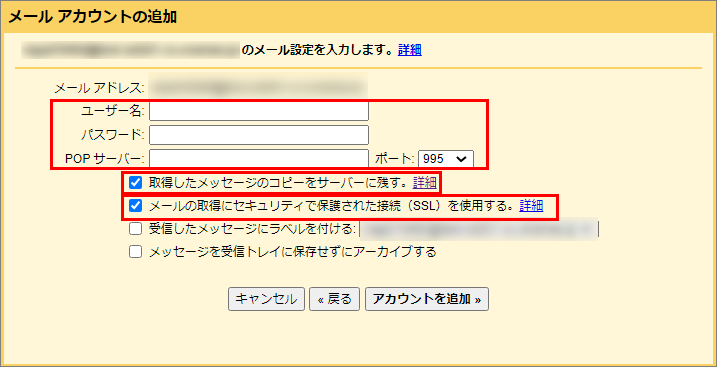Click the ポート label text
This screenshot has width=717, height=367.
(x=395, y=159)
